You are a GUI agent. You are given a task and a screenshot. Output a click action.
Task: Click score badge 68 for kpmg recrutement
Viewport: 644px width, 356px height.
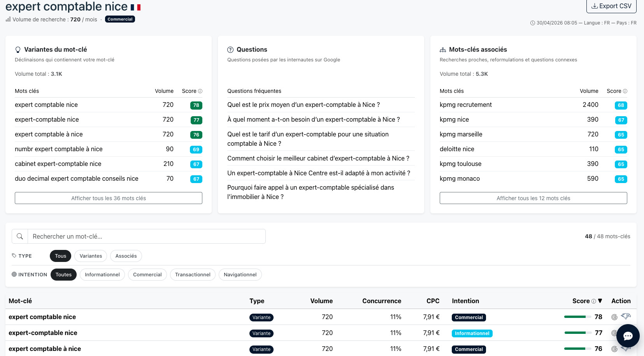(x=621, y=105)
